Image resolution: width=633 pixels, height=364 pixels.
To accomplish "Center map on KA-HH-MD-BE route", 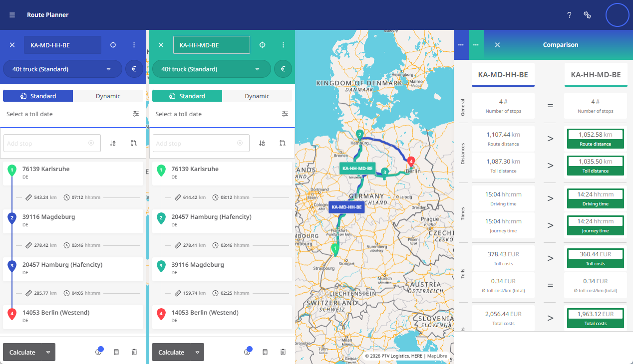I will 263,45.
